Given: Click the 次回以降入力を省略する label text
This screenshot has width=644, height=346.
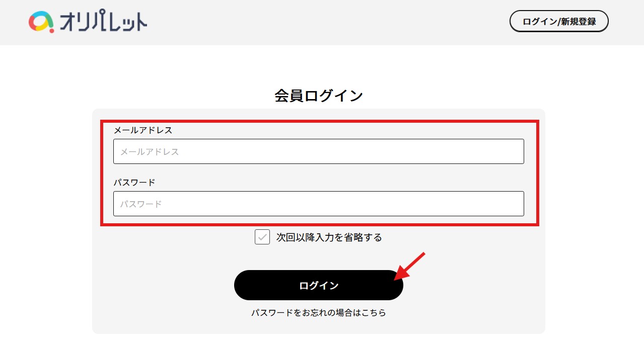Looking at the screenshot, I should click(x=329, y=237).
